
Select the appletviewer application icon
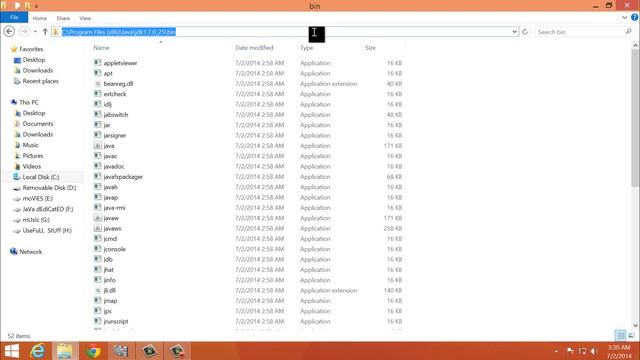pos(98,62)
